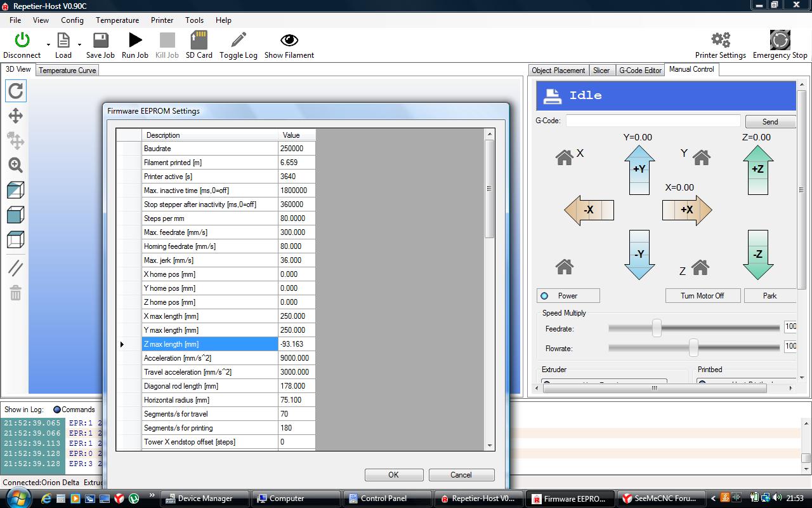Open the Config menu
812x508 pixels.
coord(72,20)
